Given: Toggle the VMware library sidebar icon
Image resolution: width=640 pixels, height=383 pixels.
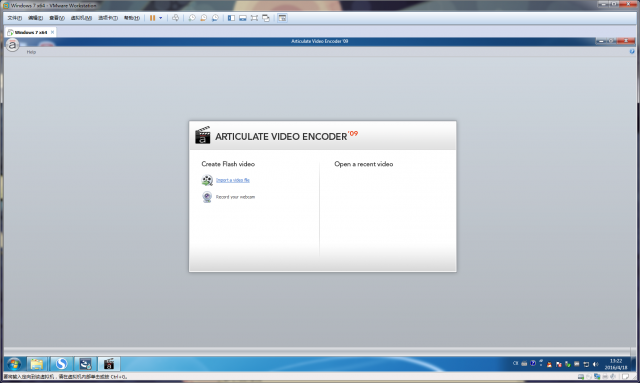Looking at the screenshot, I should (x=231, y=18).
